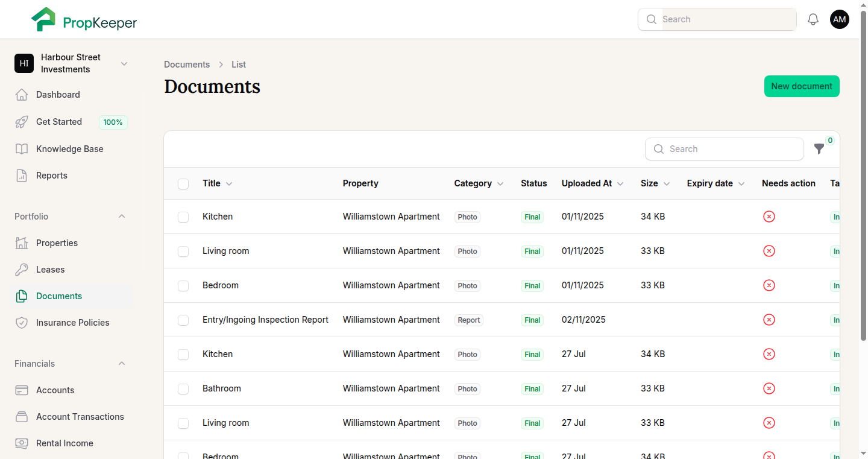The height and width of the screenshot is (459, 868).
Task: Toggle the select-all checkbox in table header
Action: pyautogui.click(x=183, y=184)
